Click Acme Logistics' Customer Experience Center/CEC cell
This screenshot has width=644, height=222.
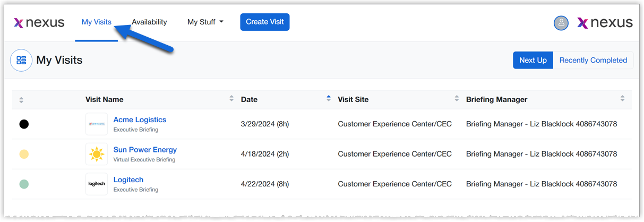pos(395,124)
